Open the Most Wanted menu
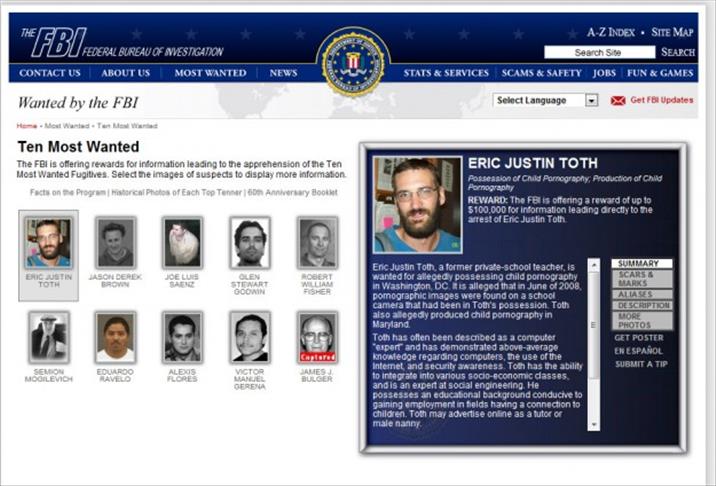The height and width of the screenshot is (486, 716). [x=210, y=73]
